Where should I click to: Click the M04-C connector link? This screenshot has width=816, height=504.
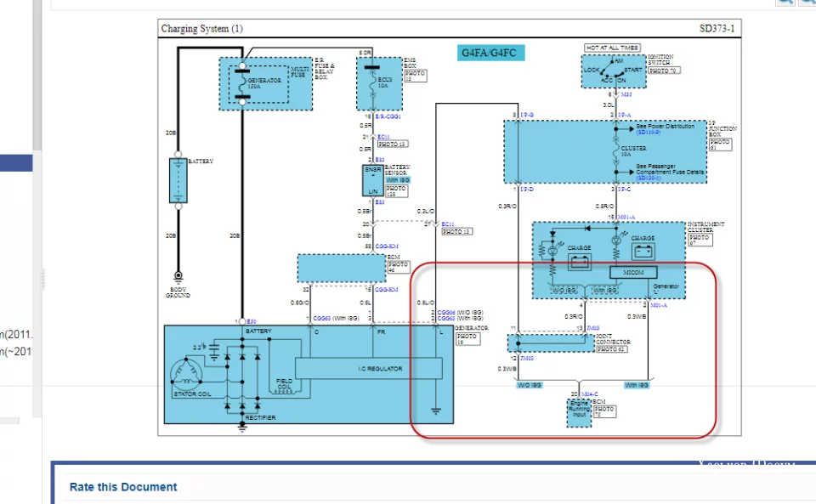tap(590, 394)
